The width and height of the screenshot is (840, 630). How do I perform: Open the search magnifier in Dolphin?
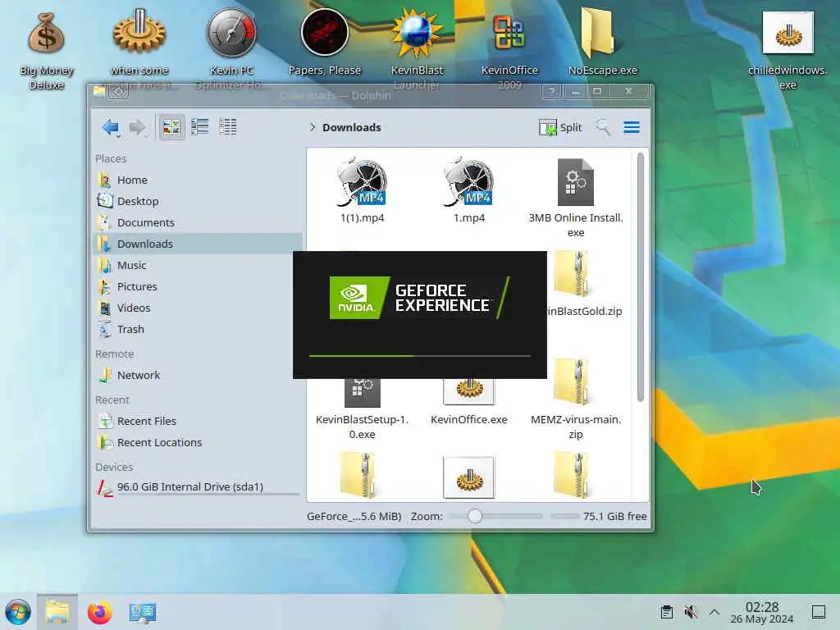click(x=603, y=127)
